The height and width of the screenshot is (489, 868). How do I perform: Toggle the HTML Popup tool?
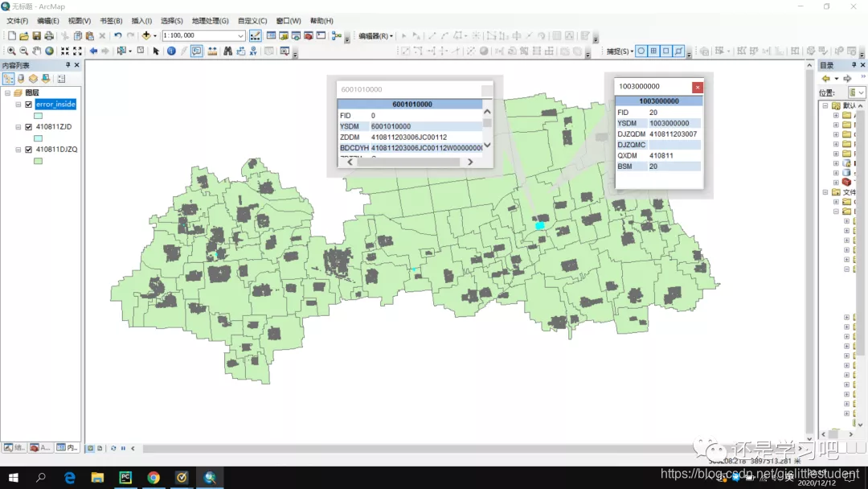(x=197, y=51)
